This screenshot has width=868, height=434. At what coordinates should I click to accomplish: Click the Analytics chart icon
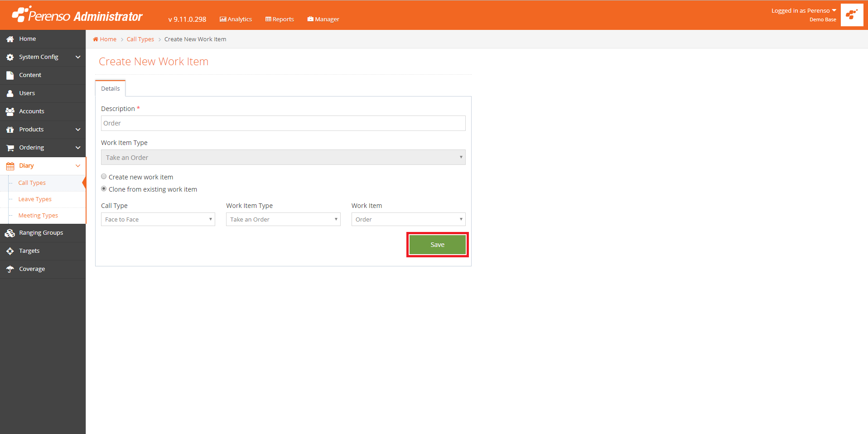point(223,19)
